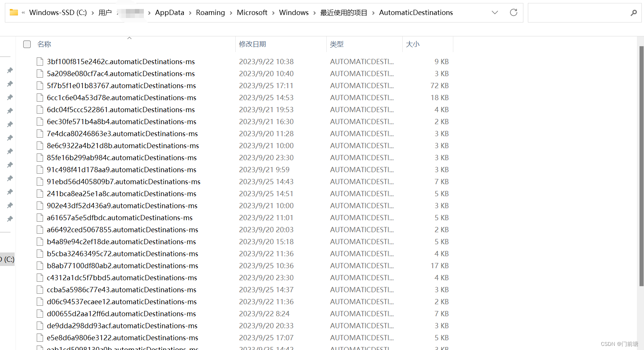Select file 5a2098e080cf7ac4.automaticDestinations-ms
The height and width of the screenshot is (350, 644).
tap(121, 74)
